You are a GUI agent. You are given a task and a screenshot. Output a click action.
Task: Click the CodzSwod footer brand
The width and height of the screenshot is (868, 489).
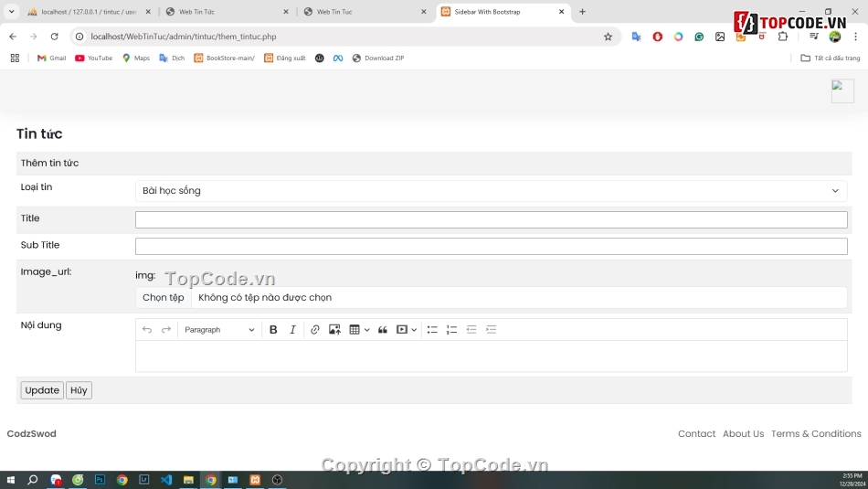pos(32,433)
